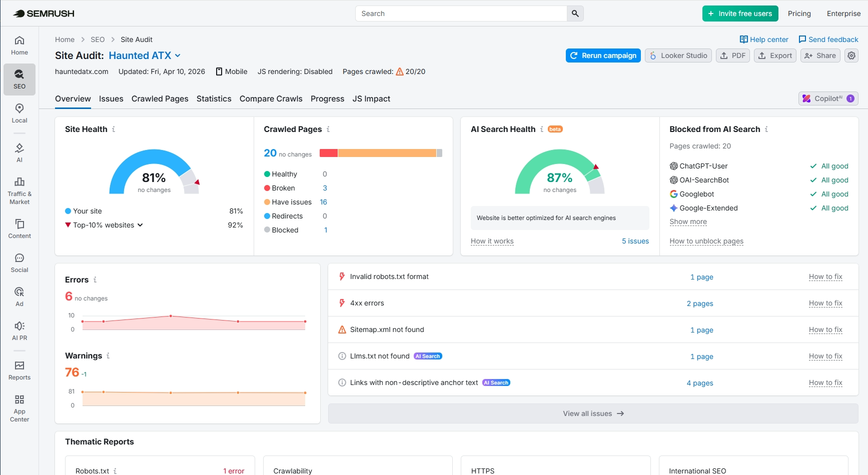Open the Reports section

tap(19, 370)
